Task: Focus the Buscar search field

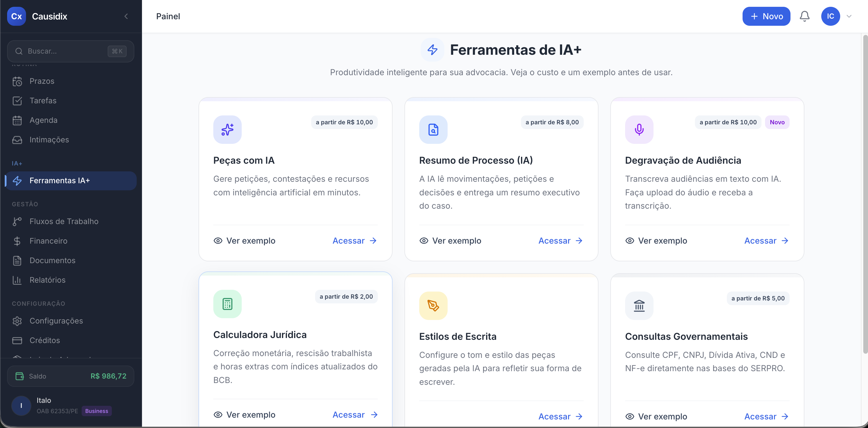Action: point(70,51)
